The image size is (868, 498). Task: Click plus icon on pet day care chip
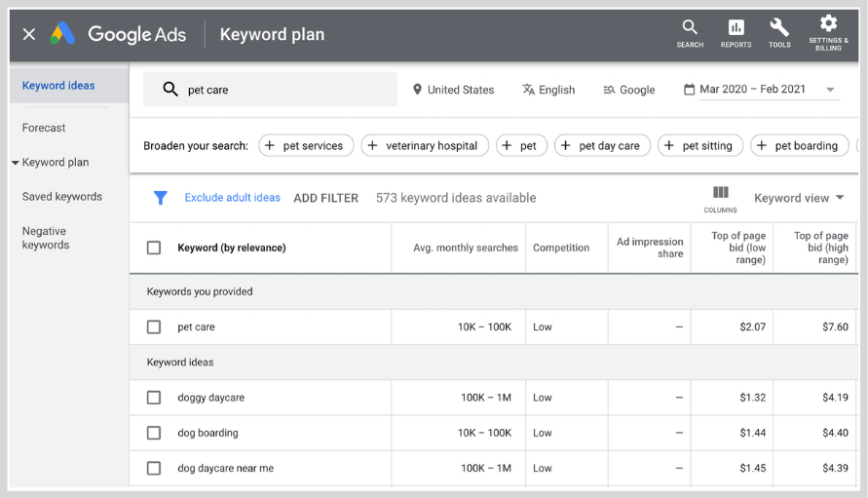(x=565, y=145)
